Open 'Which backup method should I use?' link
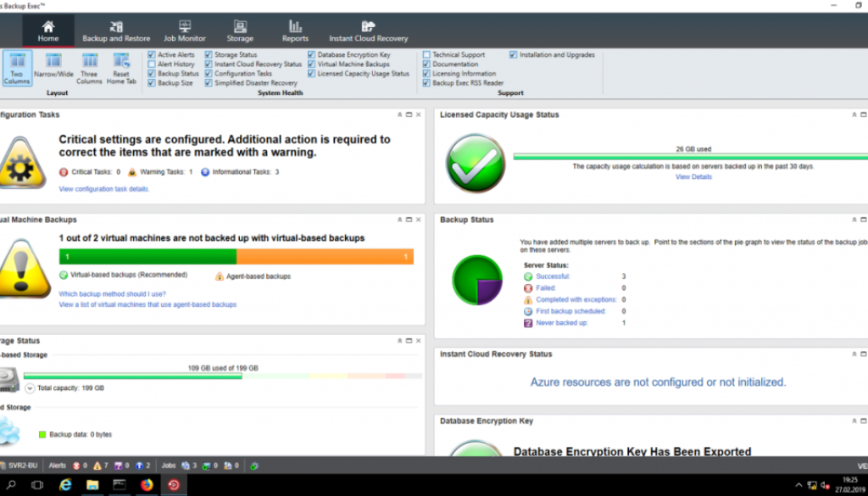Viewport: 868px width, 496px height. 113,294
